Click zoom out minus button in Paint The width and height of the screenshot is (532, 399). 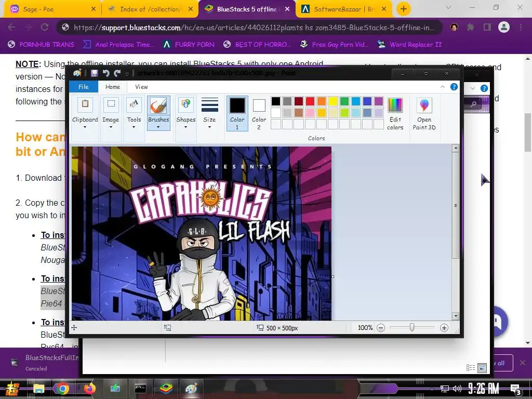(381, 328)
